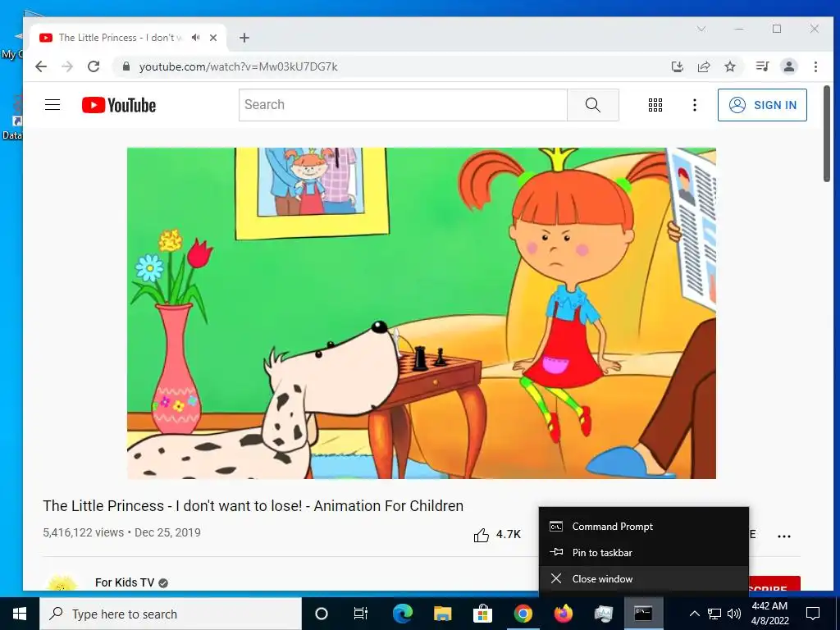Bookmark this tab with the star
The height and width of the screenshot is (630, 840).
pyautogui.click(x=730, y=66)
